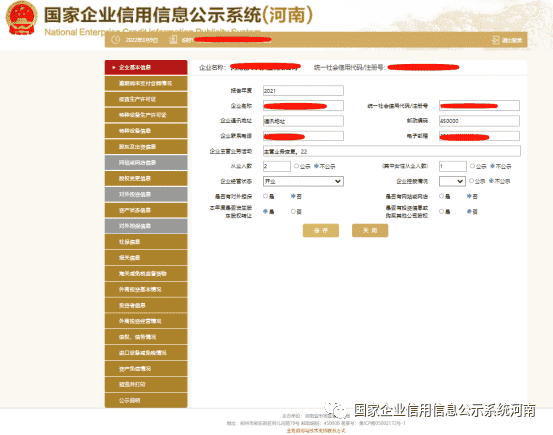Select 是 for 是否有对外担保
553x435 pixels.
pos(266,196)
